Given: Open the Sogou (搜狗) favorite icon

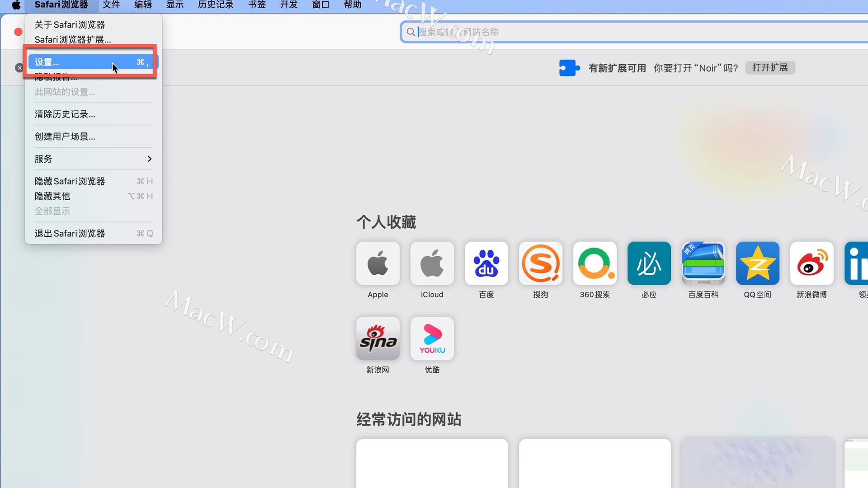Looking at the screenshot, I should click(x=541, y=263).
